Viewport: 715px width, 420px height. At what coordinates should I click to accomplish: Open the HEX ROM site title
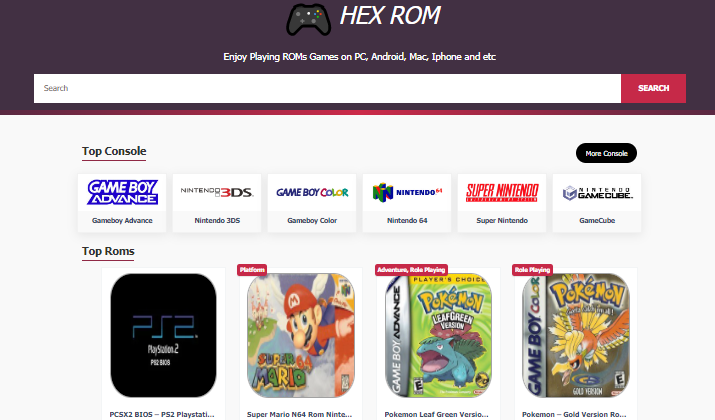click(390, 16)
